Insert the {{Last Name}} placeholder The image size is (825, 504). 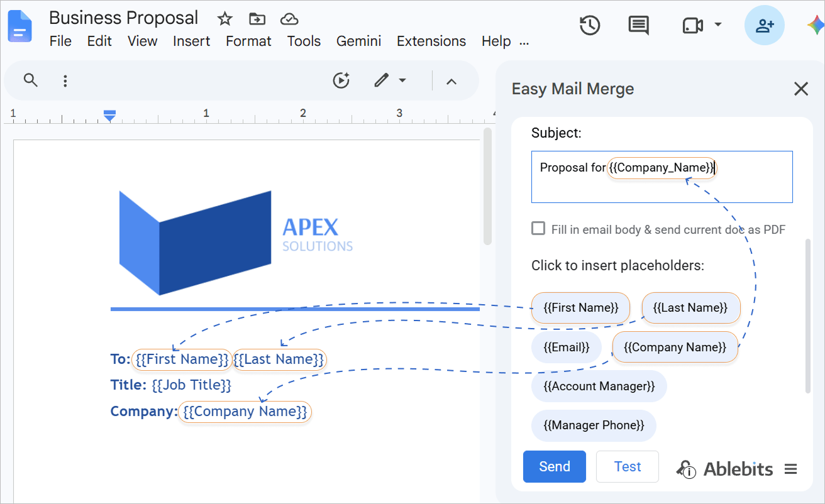click(x=690, y=308)
